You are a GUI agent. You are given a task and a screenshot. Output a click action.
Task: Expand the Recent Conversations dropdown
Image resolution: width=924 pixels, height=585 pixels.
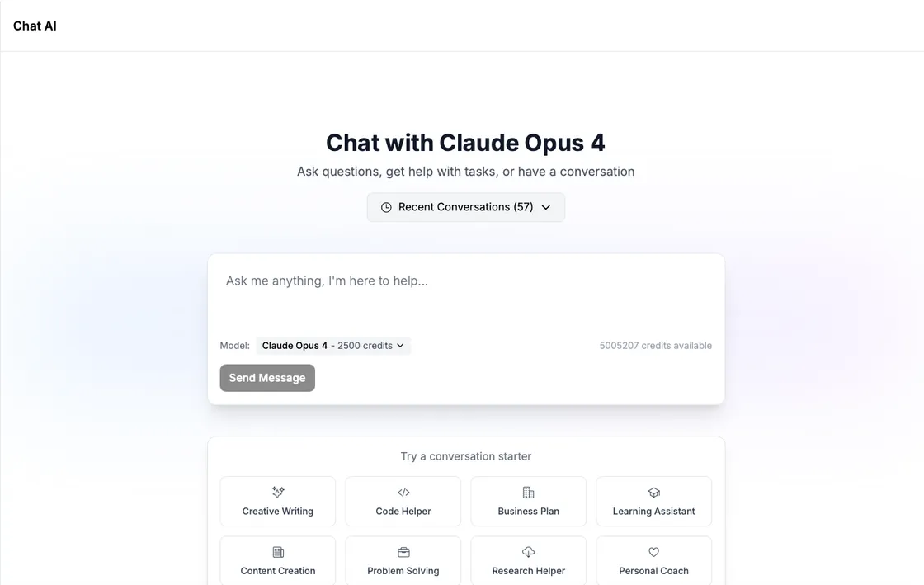coord(465,207)
